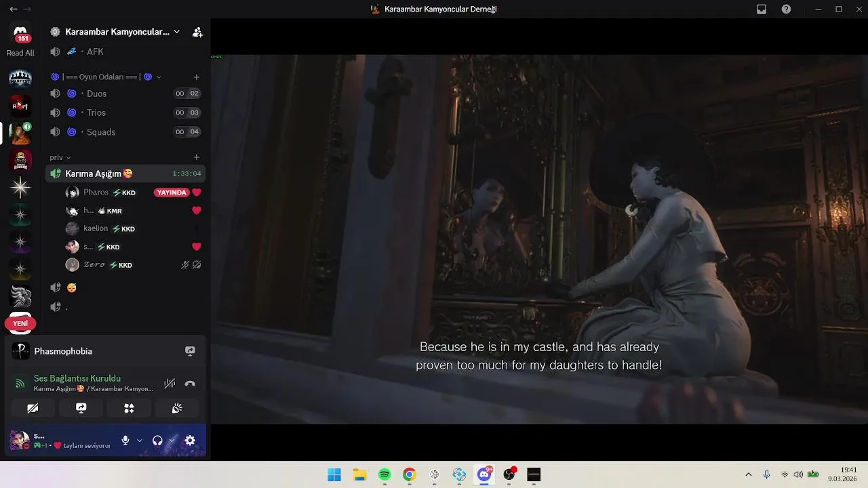
Task: Create channel in priv category
Action: click(197, 157)
